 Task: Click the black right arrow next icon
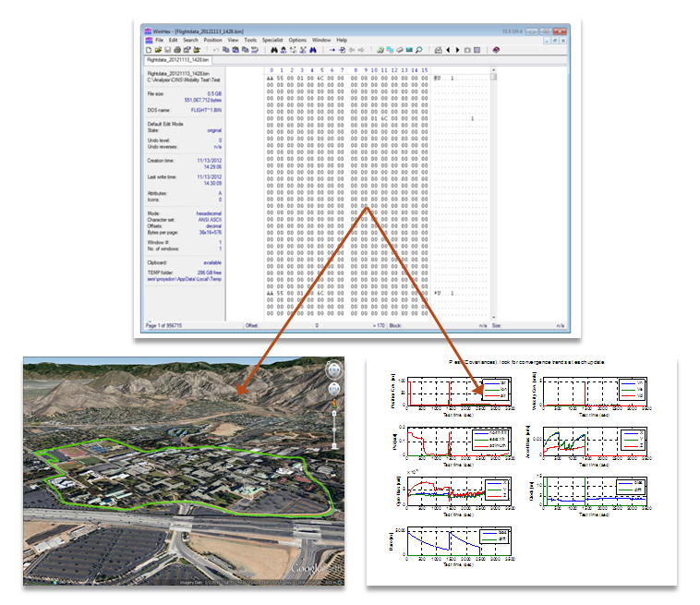pos(457,50)
